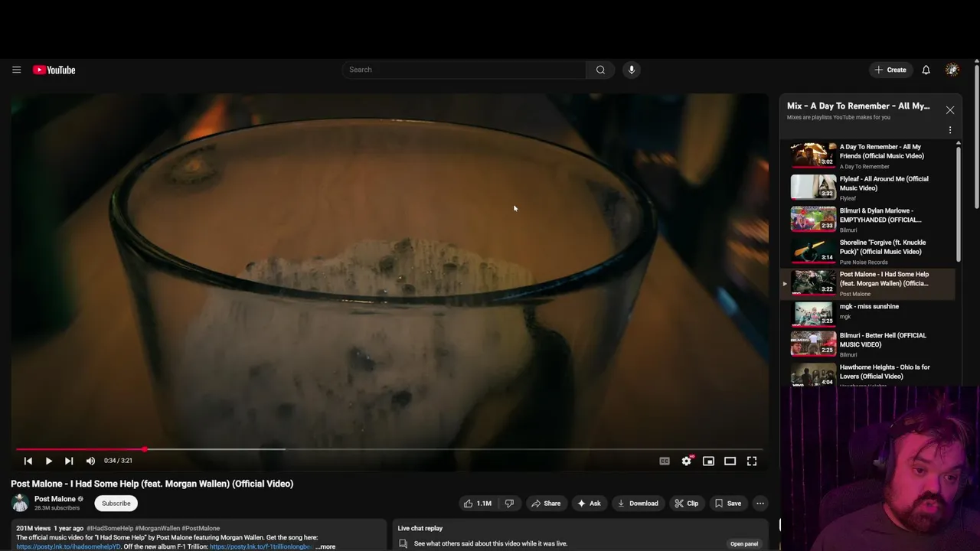Image resolution: width=980 pixels, height=551 pixels.
Task: Click the live chat replay icon
Action: 403,544
